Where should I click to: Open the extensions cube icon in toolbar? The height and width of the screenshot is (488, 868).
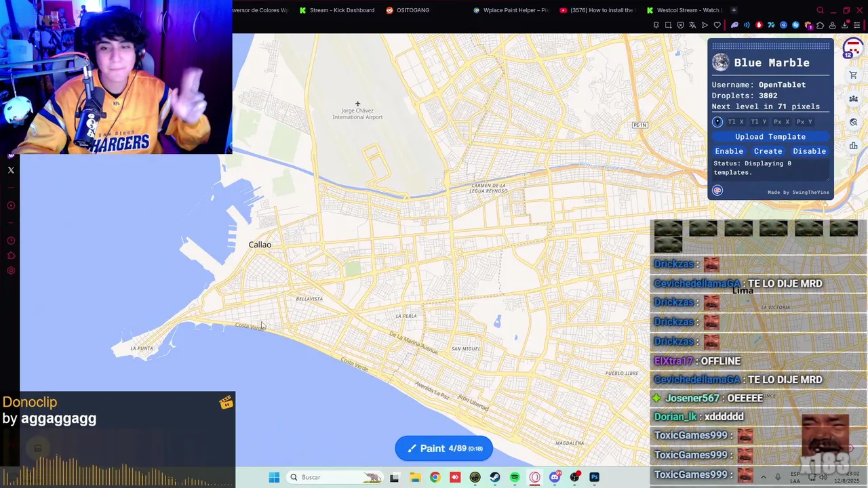pyautogui.click(x=821, y=25)
